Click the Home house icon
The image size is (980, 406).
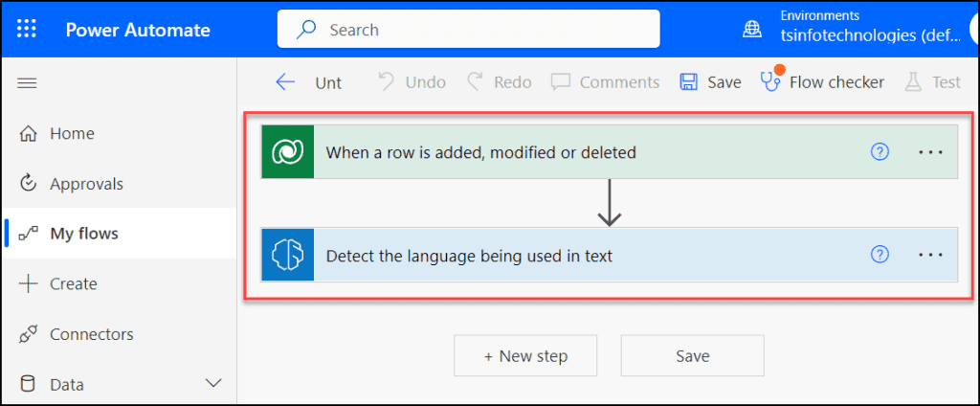(28, 133)
